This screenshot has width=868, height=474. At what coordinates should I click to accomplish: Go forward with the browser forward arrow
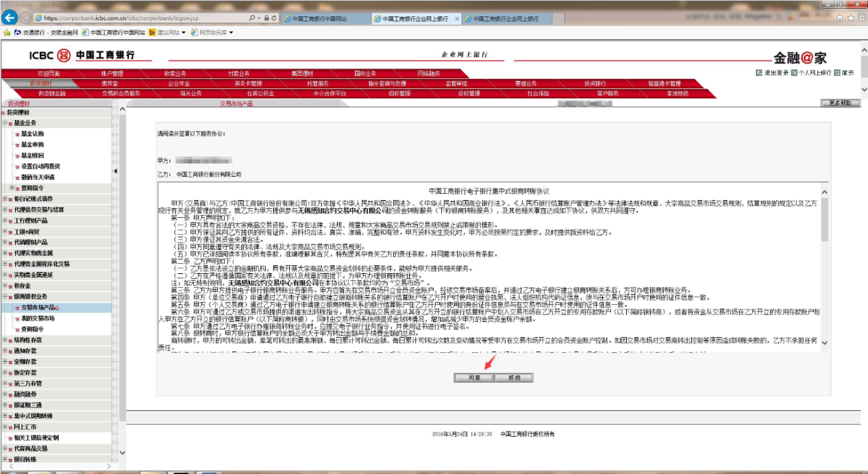26,18
